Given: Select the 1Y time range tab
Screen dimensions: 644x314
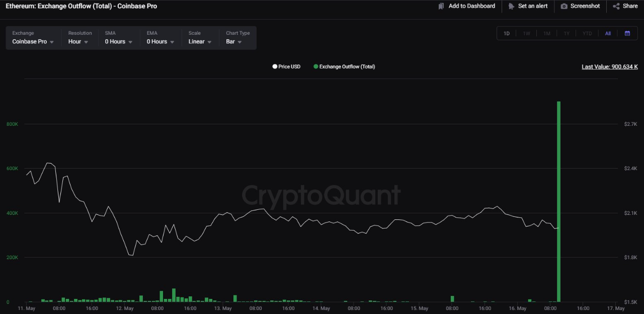Looking at the screenshot, I should coord(567,33).
